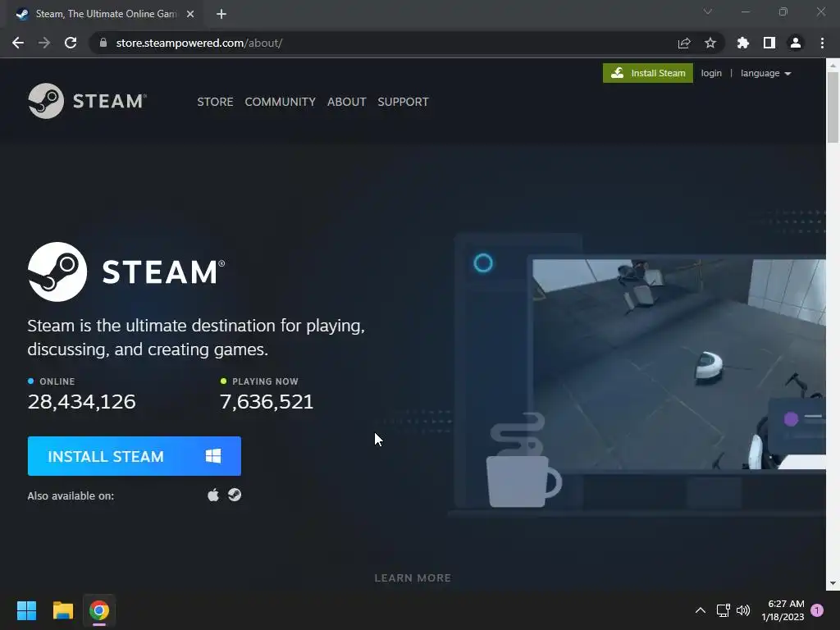Bookmark this page with the star icon

(710, 43)
